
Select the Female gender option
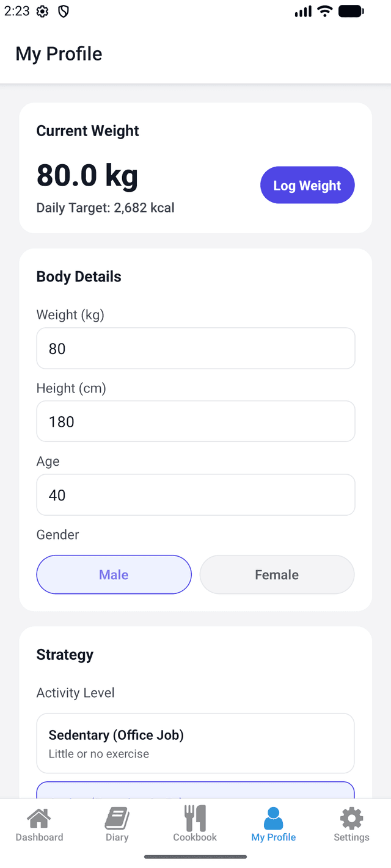click(277, 574)
